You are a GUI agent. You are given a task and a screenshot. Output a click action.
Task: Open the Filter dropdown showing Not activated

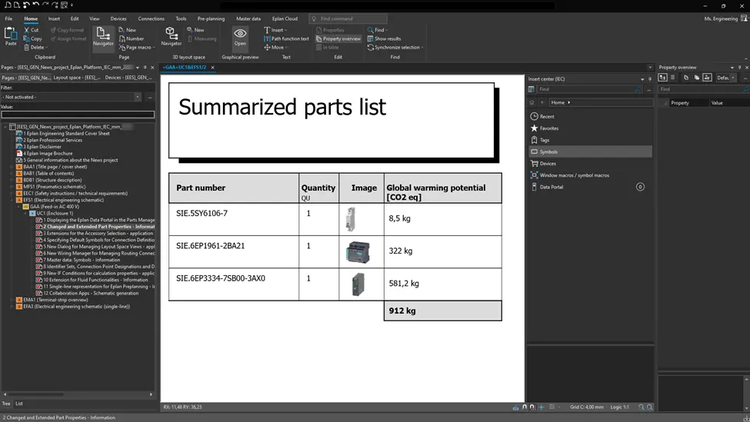[x=76, y=97]
